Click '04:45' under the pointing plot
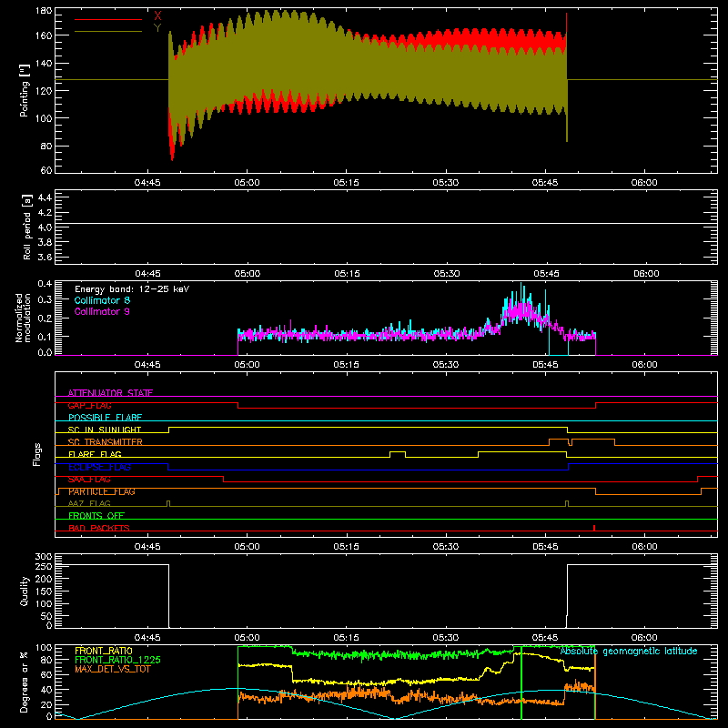 tap(147, 183)
